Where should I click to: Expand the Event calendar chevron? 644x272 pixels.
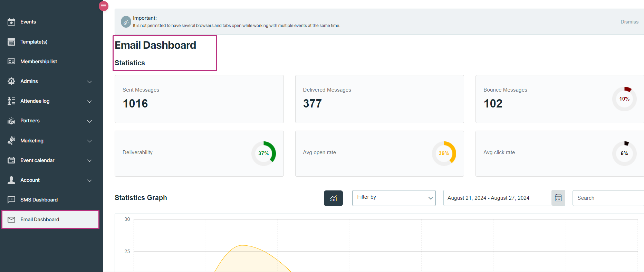click(x=89, y=161)
